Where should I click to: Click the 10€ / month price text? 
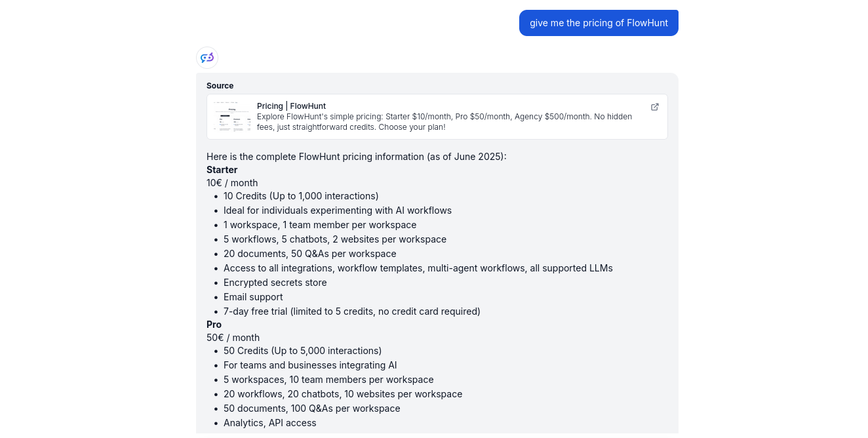tap(232, 182)
